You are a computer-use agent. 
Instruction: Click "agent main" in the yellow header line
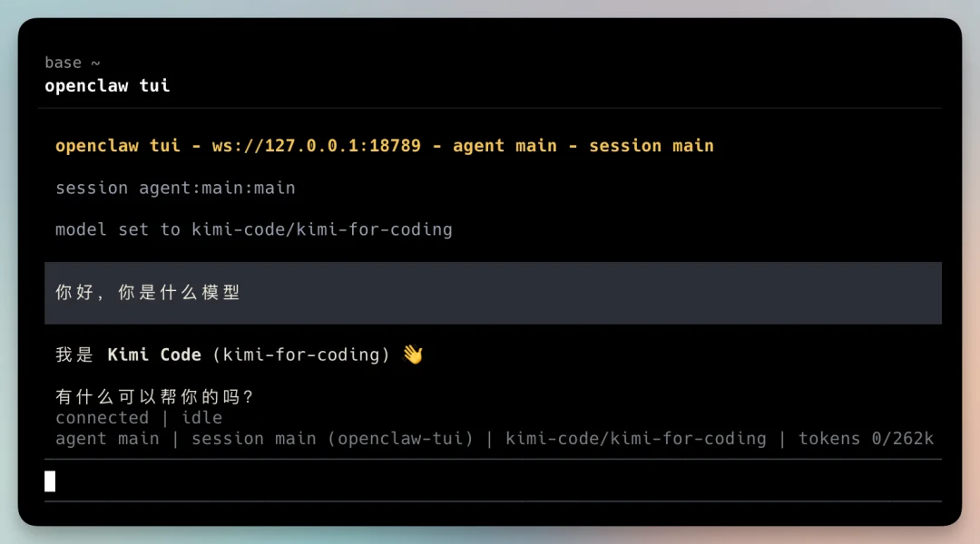(x=505, y=146)
